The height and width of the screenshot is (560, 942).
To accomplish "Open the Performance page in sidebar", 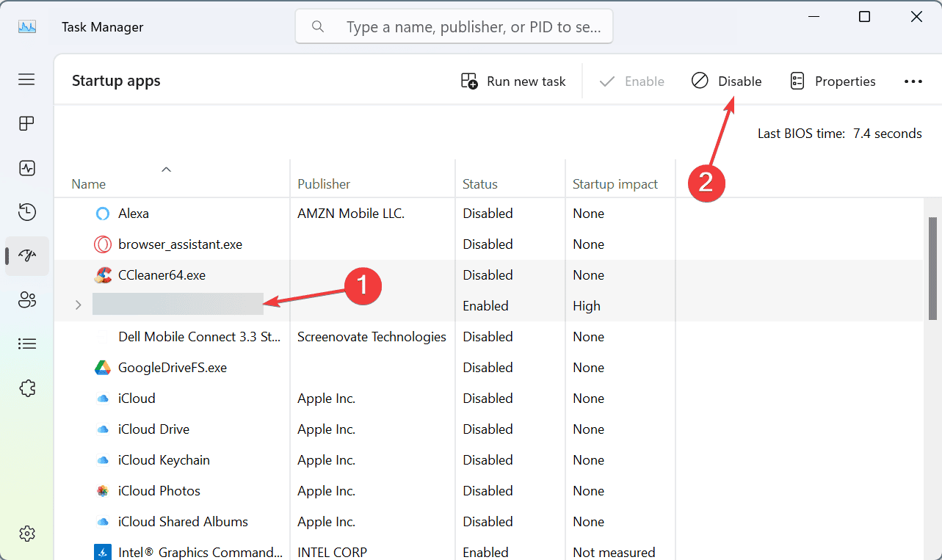I will click(27, 168).
